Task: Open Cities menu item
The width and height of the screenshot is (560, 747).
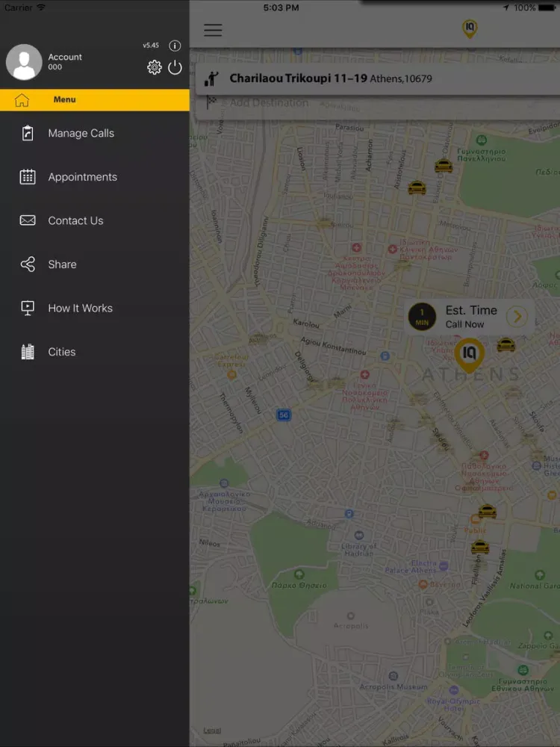Action: tap(95, 352)
